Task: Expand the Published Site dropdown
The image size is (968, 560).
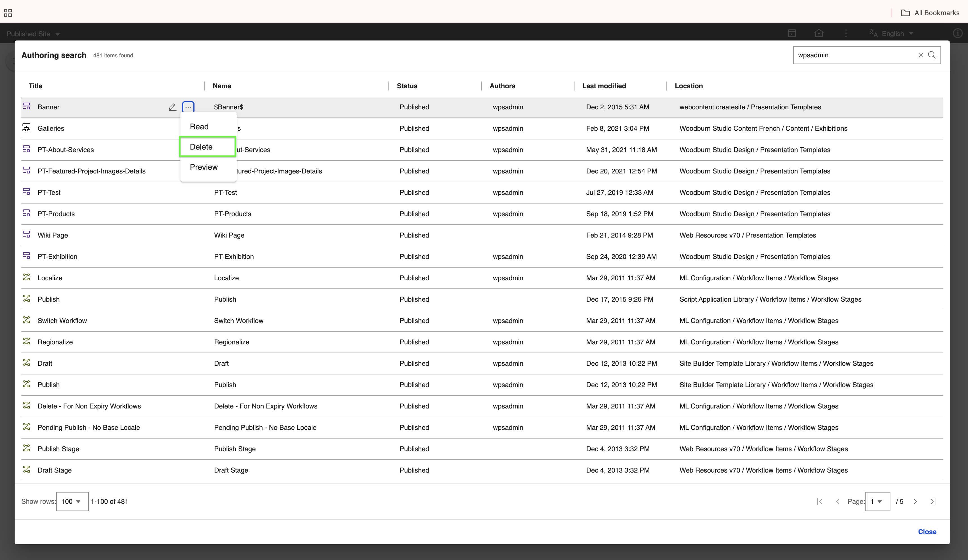Action: (33, 34)
